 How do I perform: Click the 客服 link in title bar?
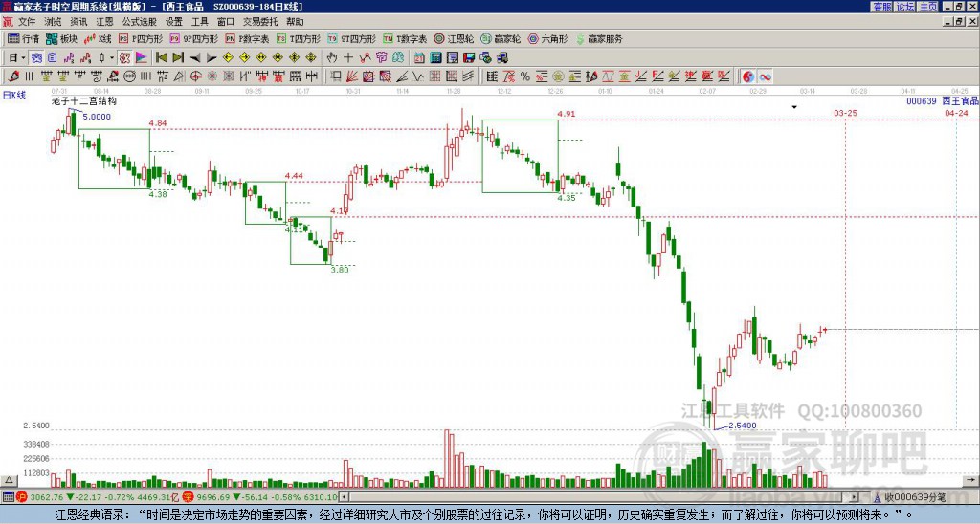881,7
